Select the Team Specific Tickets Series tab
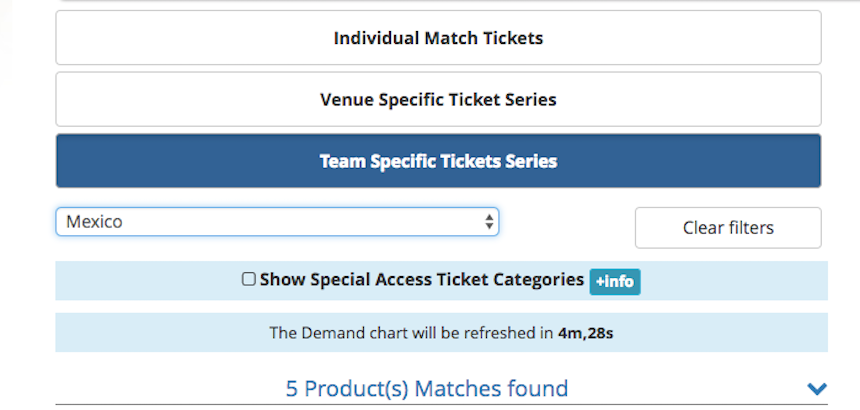Screen dimensions: 860x410 (x=438, y=161)
